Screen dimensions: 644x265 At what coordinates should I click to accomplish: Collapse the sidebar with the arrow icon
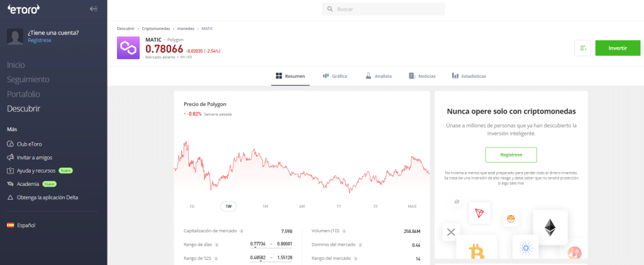[x=94, y=9]
